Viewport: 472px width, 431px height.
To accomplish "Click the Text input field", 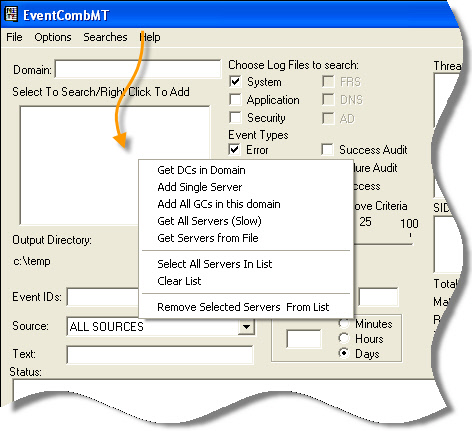I will point(160,355).
